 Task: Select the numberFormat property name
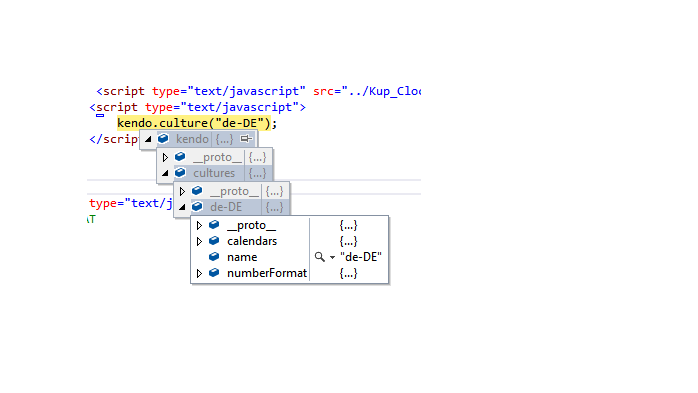[x=267, y=273]
